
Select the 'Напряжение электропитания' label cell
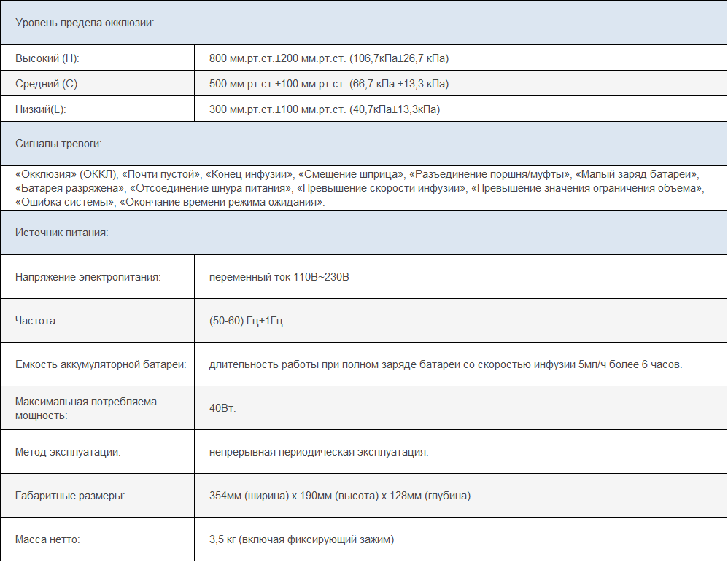click(88, 277)
